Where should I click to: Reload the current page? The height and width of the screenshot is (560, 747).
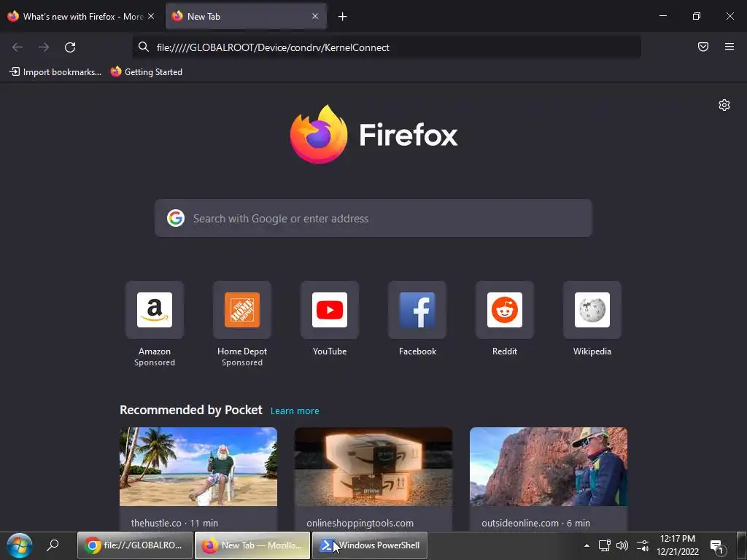[x=70, y=47]
